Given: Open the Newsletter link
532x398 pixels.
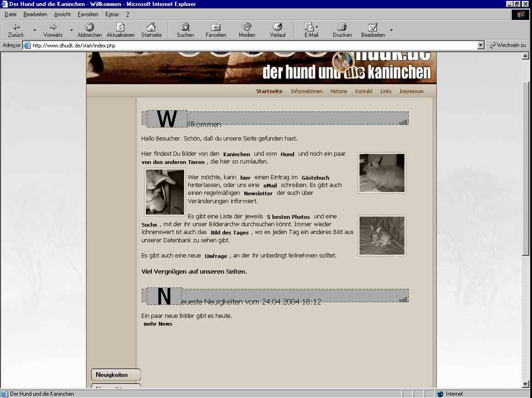Looking at the screenshot, I should 258,193.
